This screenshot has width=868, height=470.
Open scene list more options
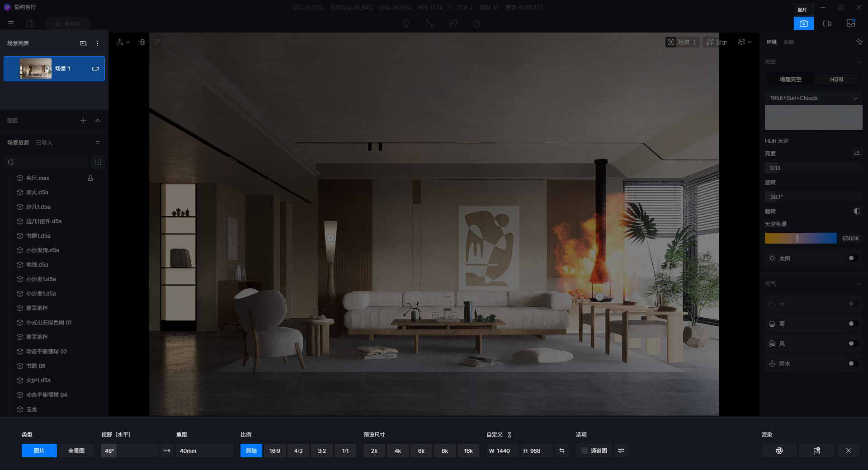pos(98,43)
